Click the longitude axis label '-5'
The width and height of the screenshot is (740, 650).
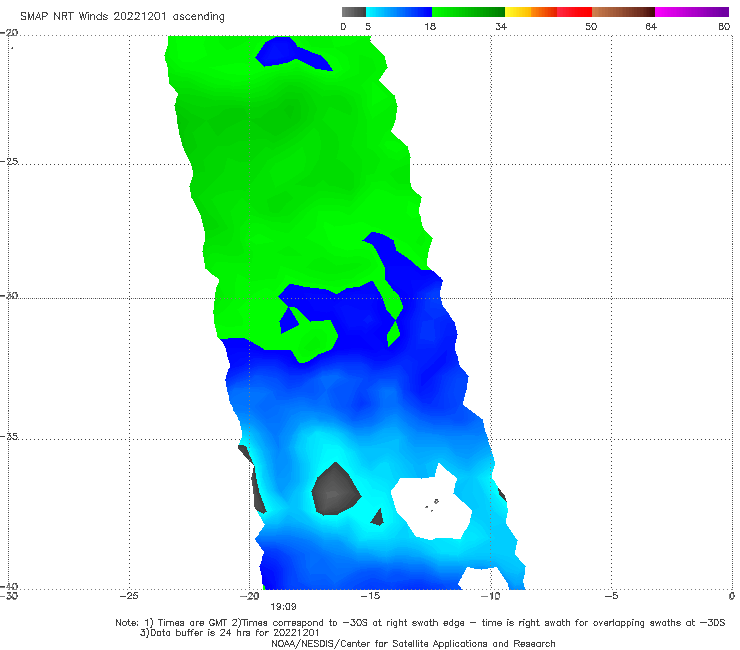pyautogui.click(x=611, y=596)
